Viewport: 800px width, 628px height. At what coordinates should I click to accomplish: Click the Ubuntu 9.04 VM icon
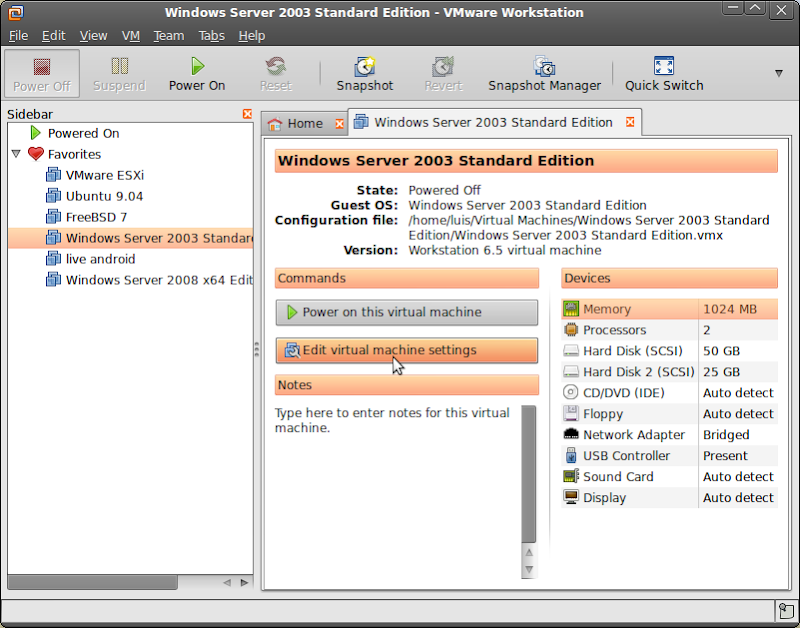(x=53, y=195)
